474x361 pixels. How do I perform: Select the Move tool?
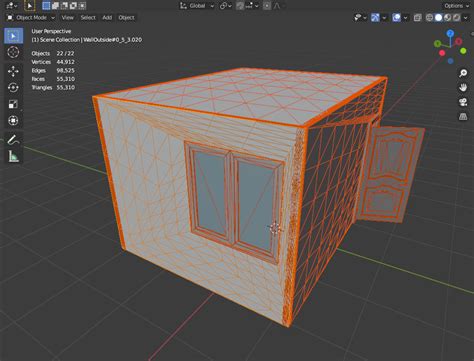pos(13,71)
